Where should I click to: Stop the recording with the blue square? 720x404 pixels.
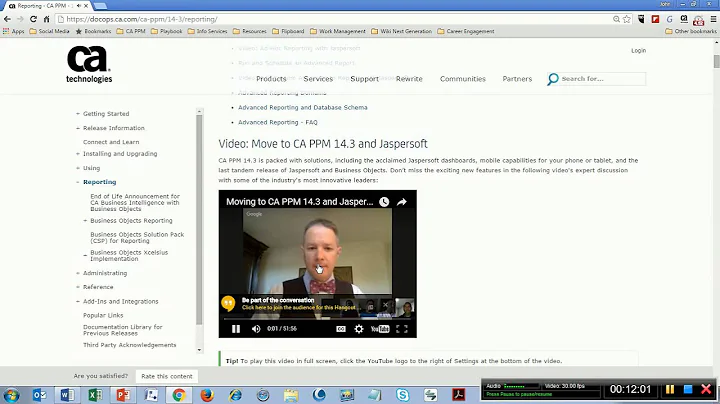[x=688, y=389]
